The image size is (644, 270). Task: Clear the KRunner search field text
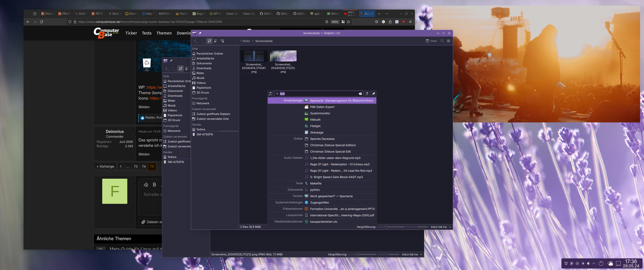pyautogui.click(x=360, y=94)
